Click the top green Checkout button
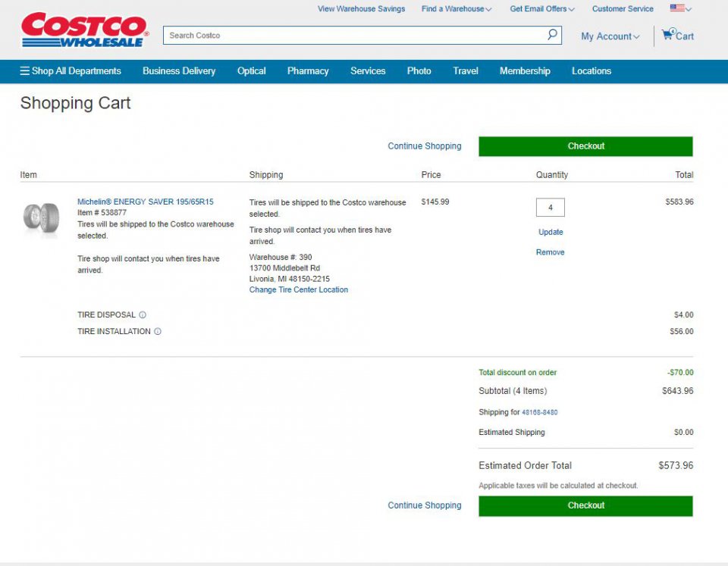This screenshot has height=566, width=728. tap(586, 146)
